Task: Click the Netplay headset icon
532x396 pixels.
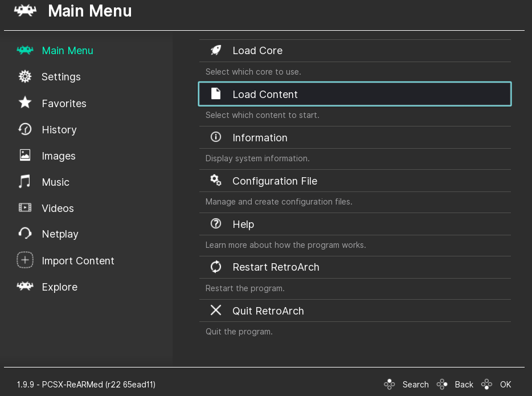Action: (25, 234)
